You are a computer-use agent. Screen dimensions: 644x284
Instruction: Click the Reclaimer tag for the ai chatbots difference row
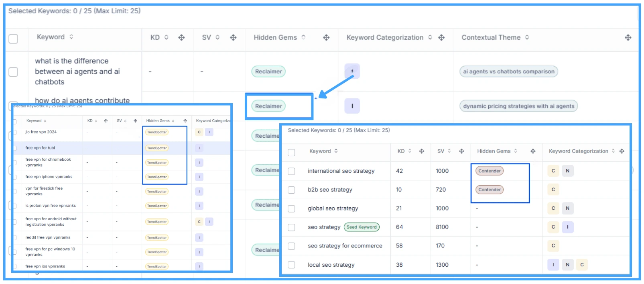coord(268,72)
